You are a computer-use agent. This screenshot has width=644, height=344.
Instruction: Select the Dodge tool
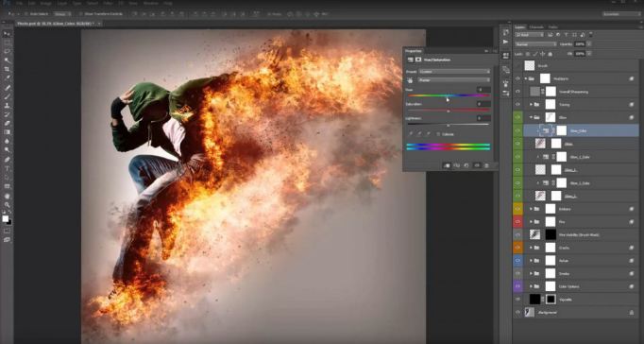pyautogui.click(x=7, y=150)
